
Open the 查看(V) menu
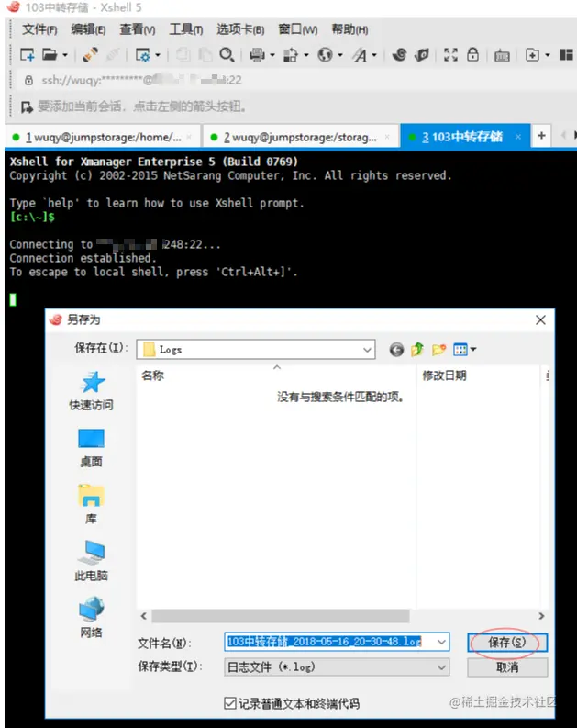(x=138, y=29)
